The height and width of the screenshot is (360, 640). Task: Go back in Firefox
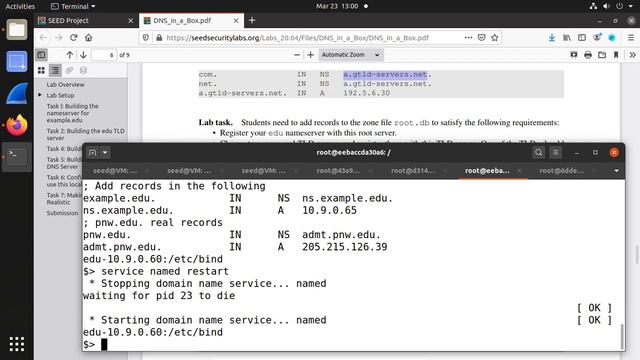(x=43, y=38)
